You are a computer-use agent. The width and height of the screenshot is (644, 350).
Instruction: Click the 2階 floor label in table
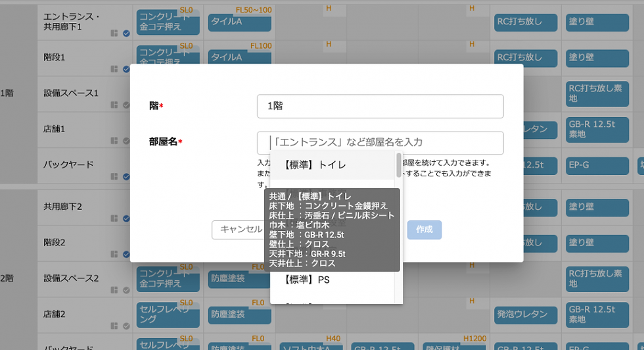click(x=7, y=278)
